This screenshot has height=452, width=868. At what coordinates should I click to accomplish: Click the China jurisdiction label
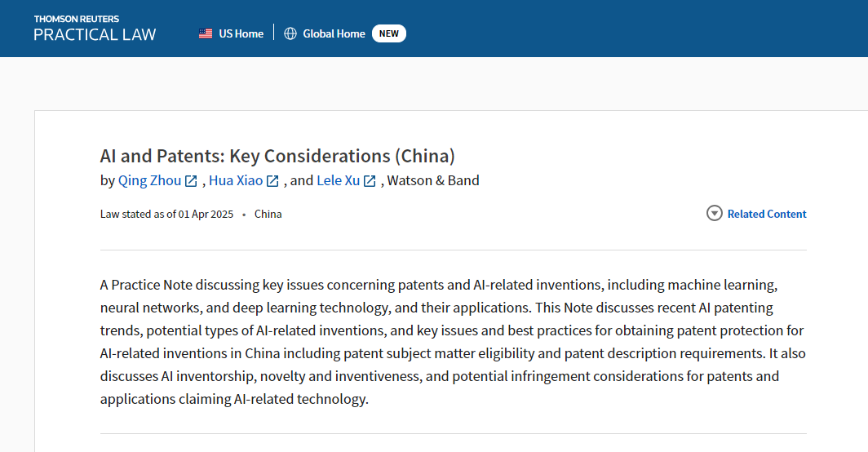268,214
